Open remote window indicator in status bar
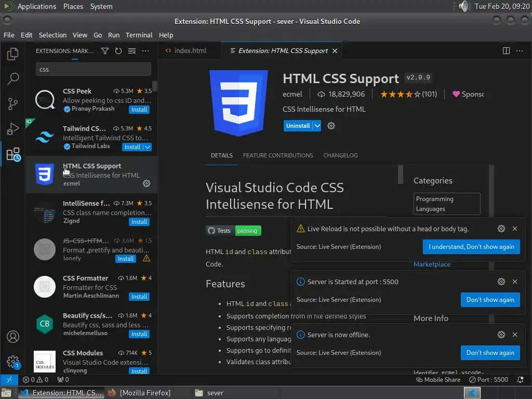The image size is (532, 399). [9, 379]
